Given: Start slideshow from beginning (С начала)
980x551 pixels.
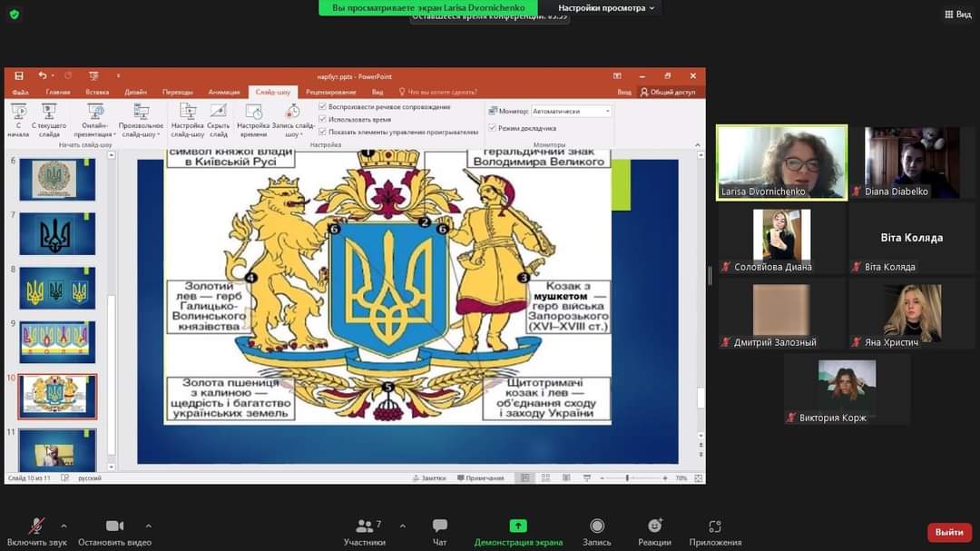Looking at the screenshot, I should (18, 113).
